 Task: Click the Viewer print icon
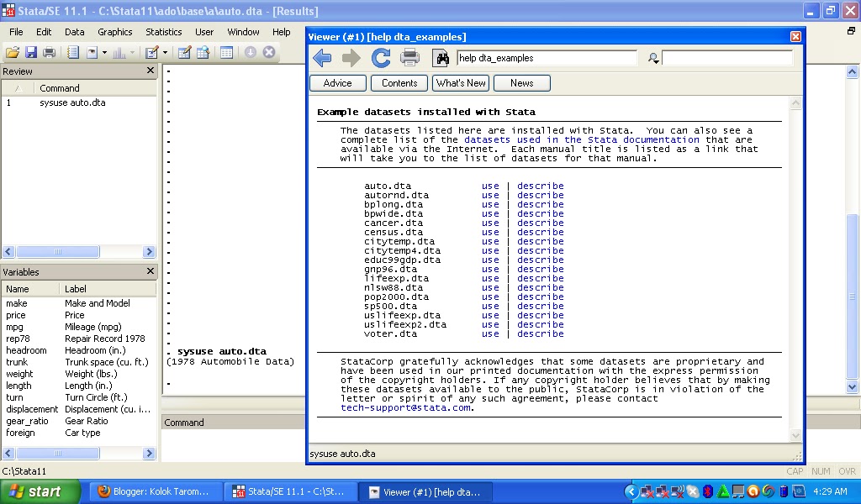409,58
